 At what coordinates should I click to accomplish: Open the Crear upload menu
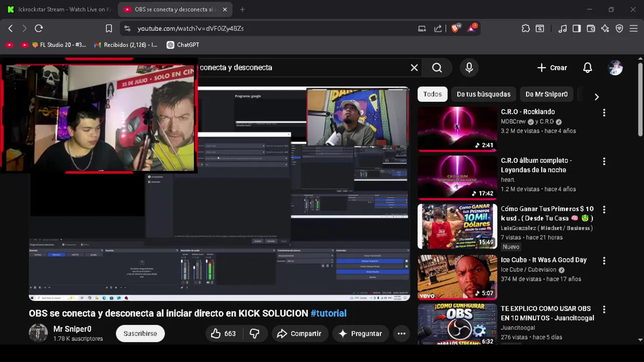552,67
